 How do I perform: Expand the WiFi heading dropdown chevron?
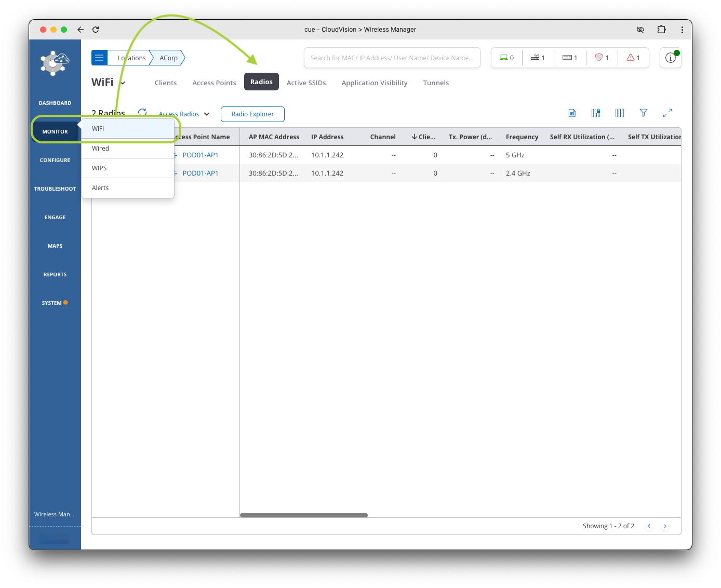123,83
